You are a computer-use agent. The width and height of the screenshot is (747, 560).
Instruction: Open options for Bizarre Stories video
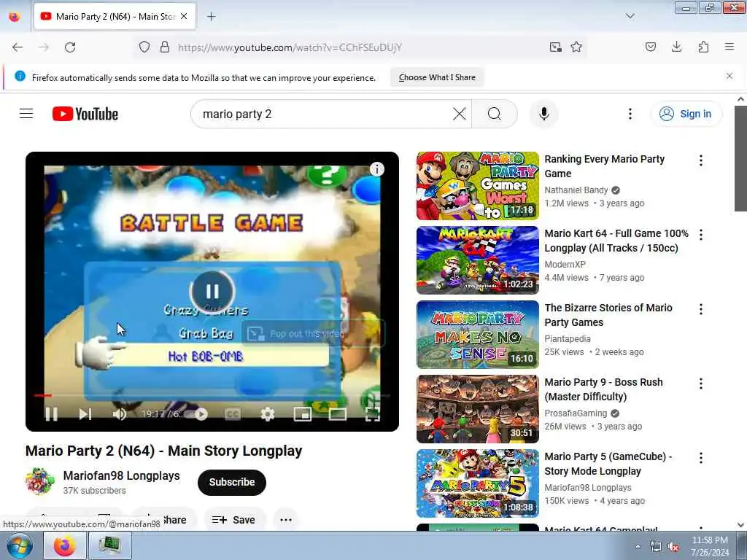click(700, 309)
